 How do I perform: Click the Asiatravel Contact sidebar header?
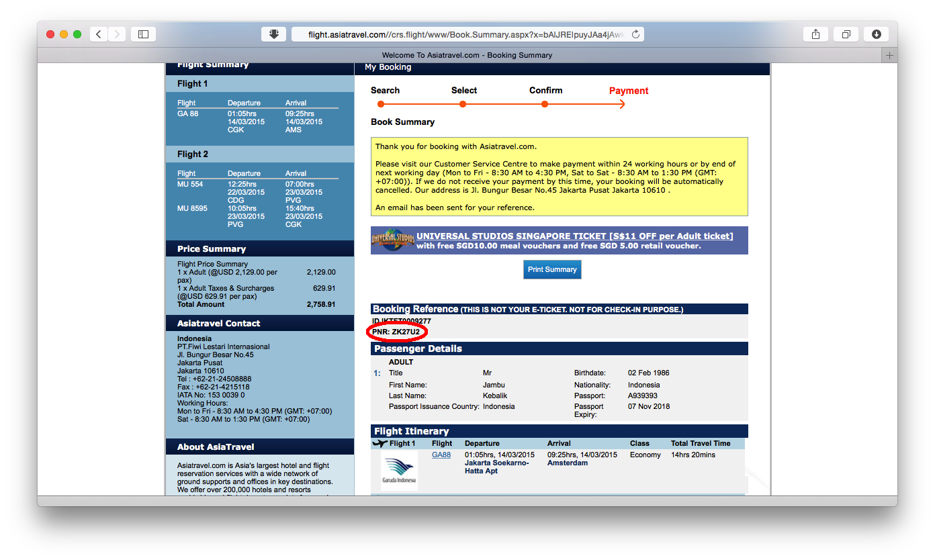point(260,323)
